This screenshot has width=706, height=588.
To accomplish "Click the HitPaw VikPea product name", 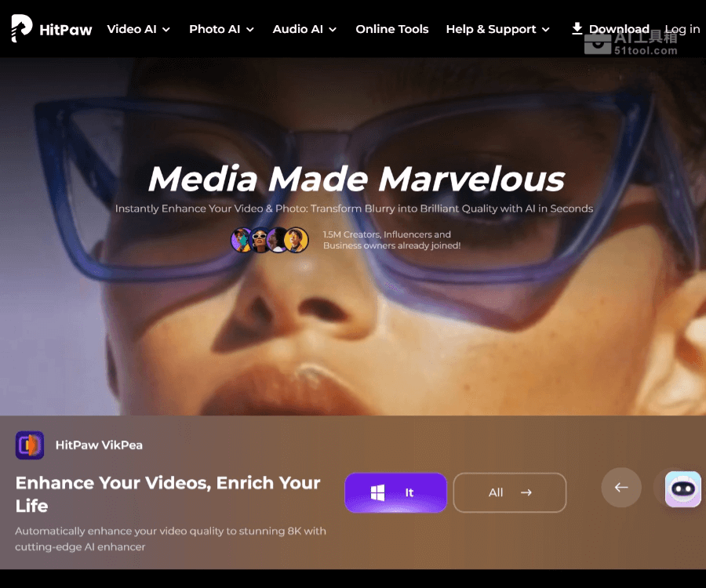I will coord(99,445).
